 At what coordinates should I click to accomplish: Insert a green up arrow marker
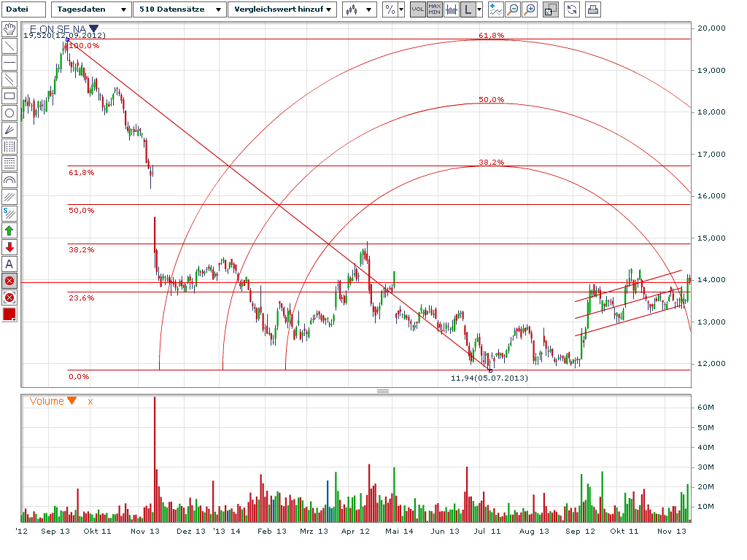[9, 230]
